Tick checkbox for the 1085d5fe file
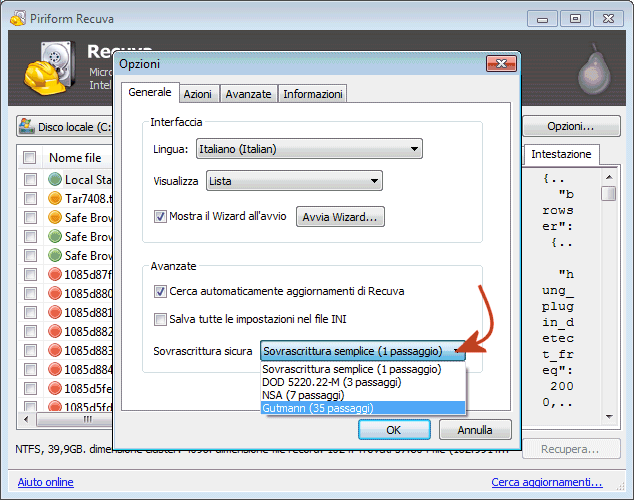 pos(30,388)
